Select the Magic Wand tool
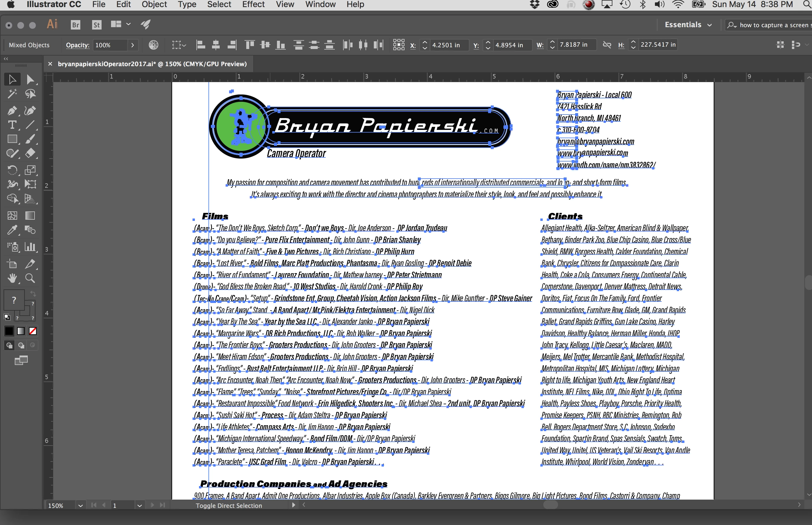This screenshot has width=812, height=525. click(12, 94)
